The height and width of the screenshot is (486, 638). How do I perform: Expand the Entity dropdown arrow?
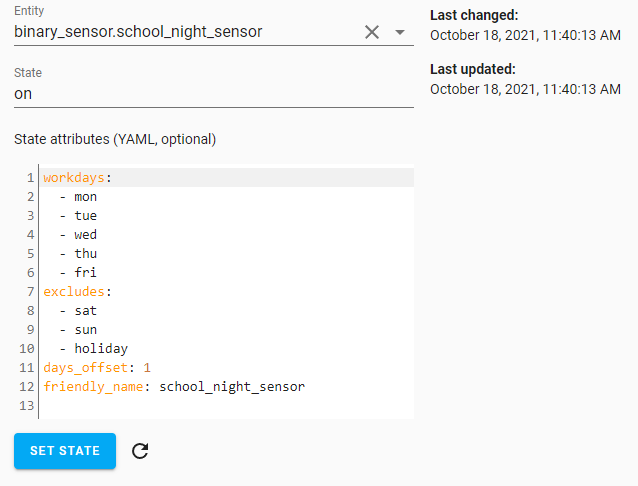400,32
